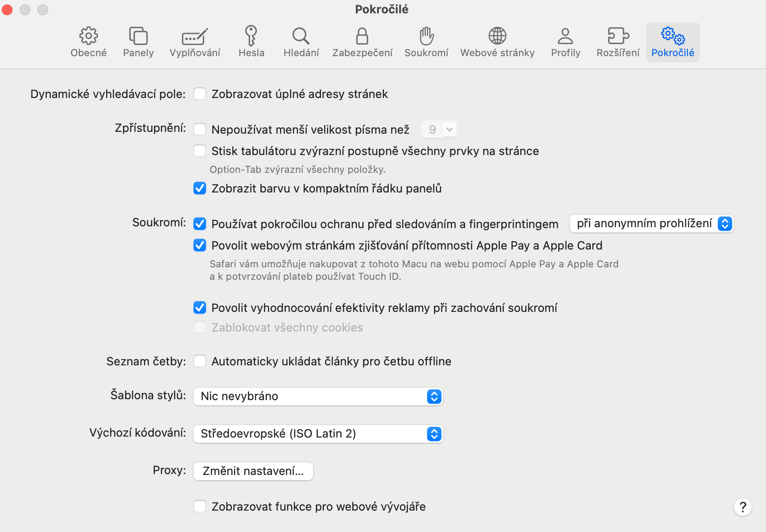Switch to the Rozšíření tab

pyautogui.click(x=618, y=42)
